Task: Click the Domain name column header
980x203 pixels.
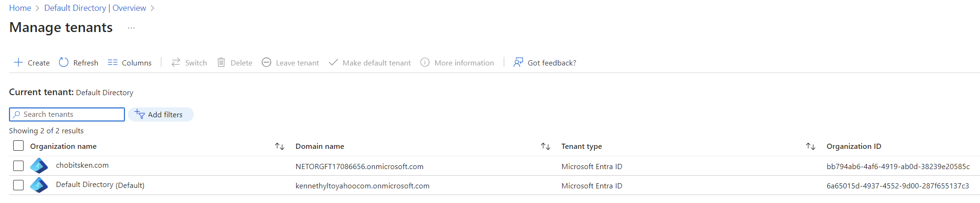Action: click(x=320, y=146)
